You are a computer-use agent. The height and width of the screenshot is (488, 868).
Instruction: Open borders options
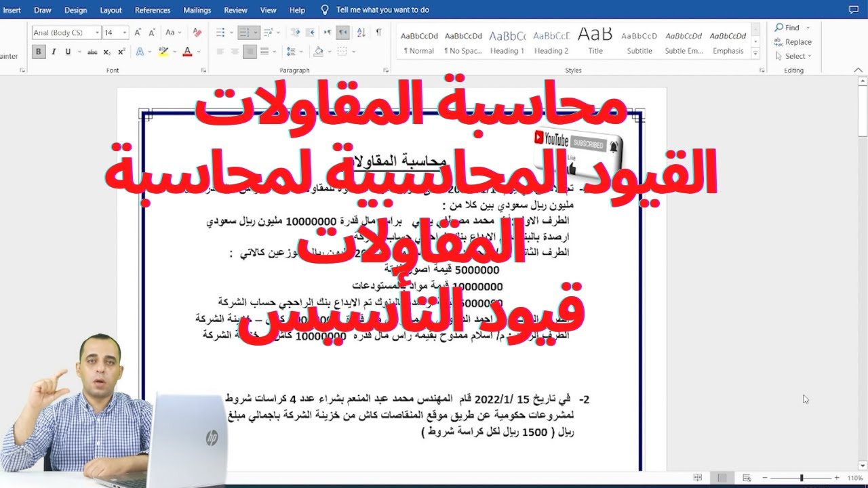pyautogui.click(x=342, y=52)
